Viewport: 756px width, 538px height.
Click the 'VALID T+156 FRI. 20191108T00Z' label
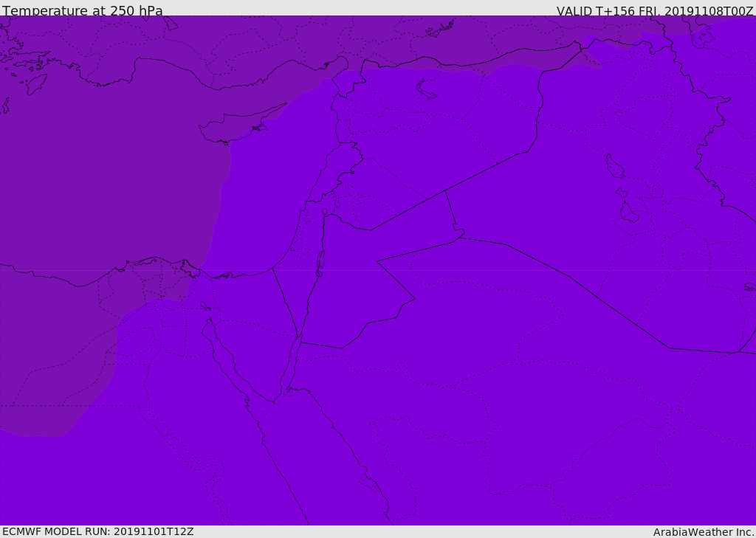pyautogui.click(x=654, y=11)
